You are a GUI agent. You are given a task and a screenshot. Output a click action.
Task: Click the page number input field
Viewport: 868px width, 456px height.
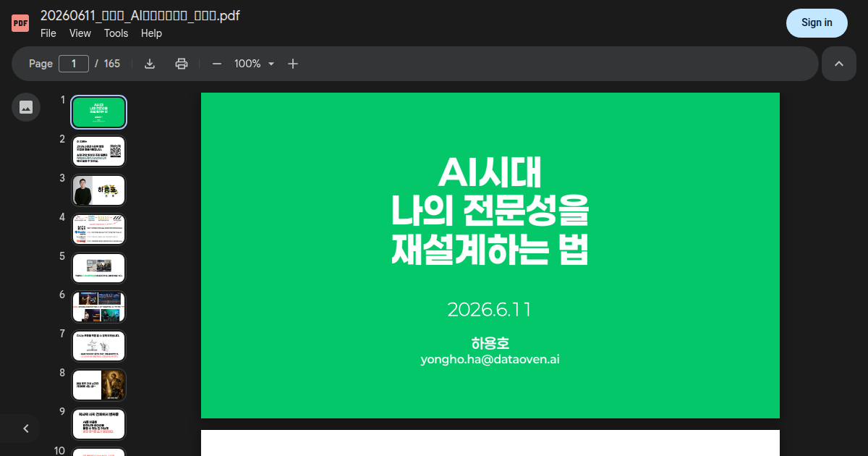(74, 64)
